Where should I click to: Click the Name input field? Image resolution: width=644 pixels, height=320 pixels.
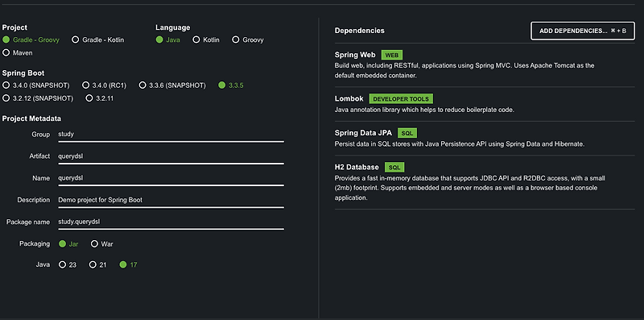click(x=171, y=178)
